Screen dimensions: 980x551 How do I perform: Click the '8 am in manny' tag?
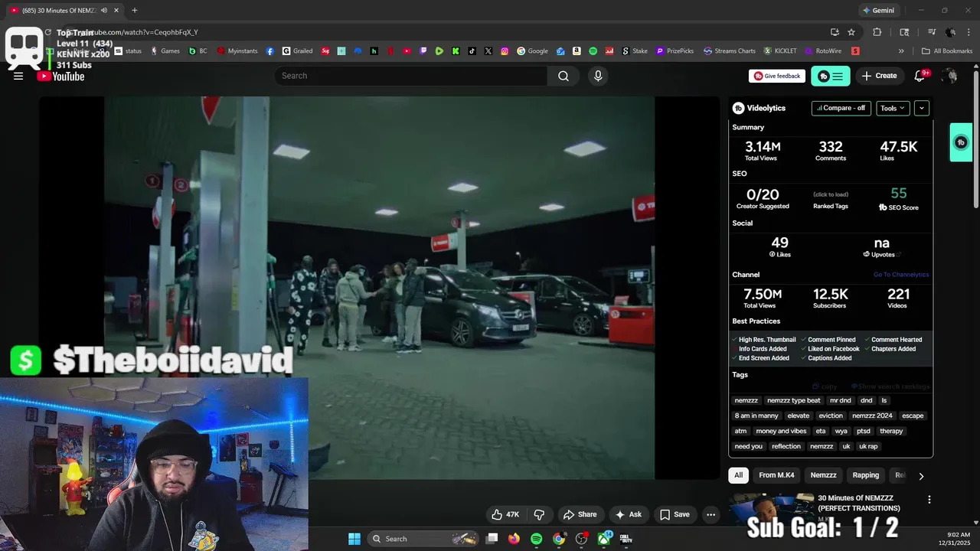click(756, 416)
